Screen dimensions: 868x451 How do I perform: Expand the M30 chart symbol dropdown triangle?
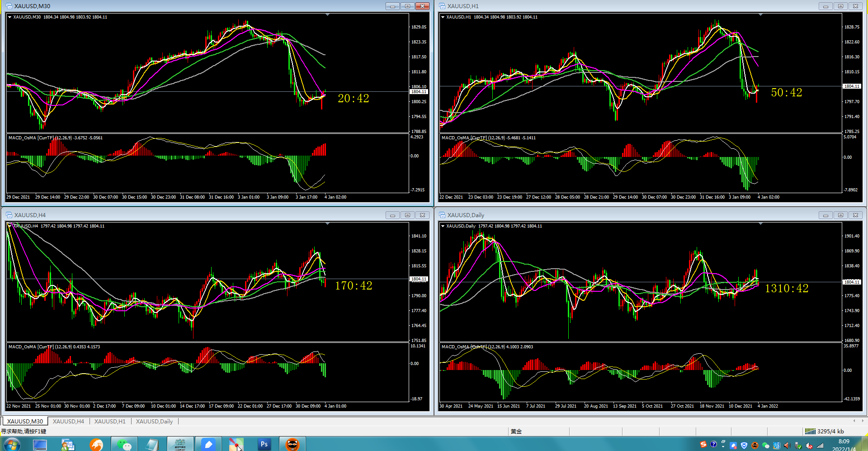coord(9,17)
